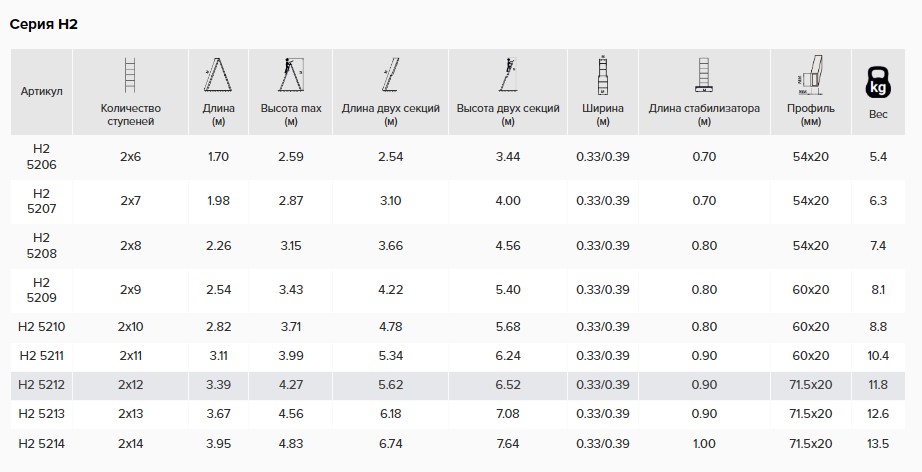The width and height of the screenshot is (922, 472).
Task: Click weight value 10.4
Action: [878, 356]
